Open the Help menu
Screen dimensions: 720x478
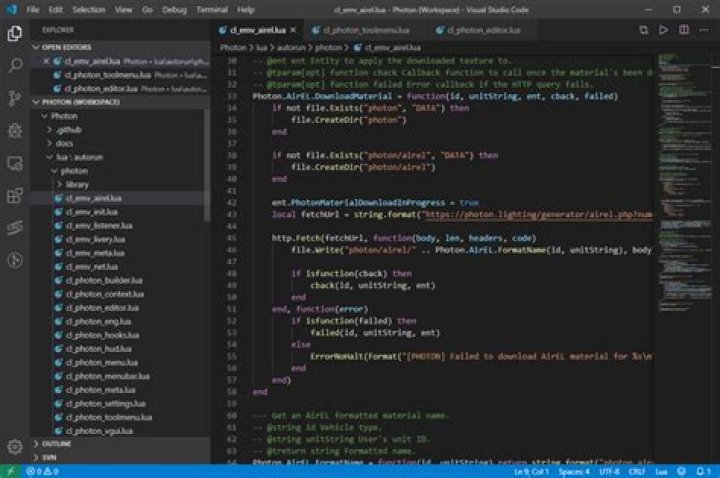pos(246,10)
